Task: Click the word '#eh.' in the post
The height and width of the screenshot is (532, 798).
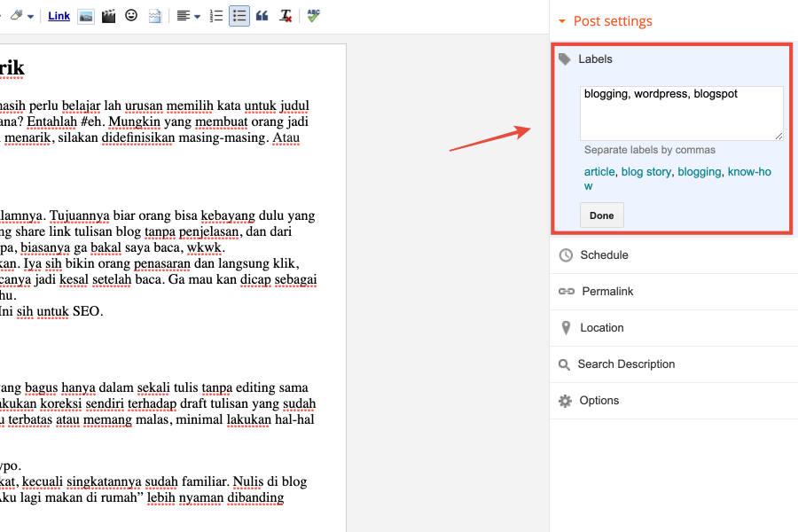Action: (92, 122)
